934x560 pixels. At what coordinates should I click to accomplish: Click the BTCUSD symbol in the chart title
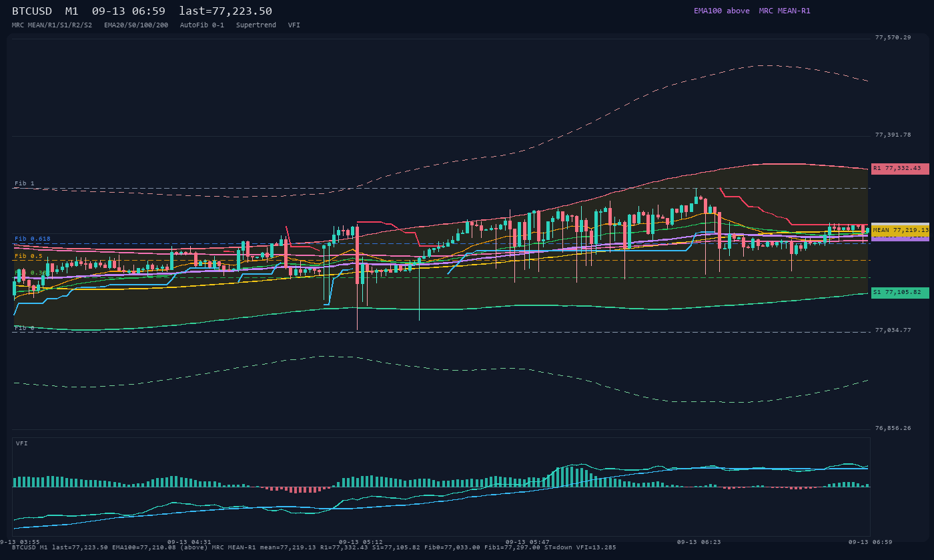pyautogui.click(x=32, y=11)
